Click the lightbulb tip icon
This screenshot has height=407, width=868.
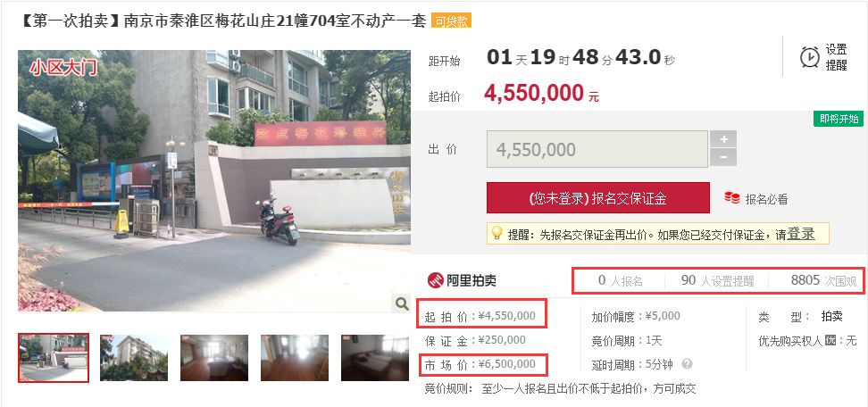[497, 233]
